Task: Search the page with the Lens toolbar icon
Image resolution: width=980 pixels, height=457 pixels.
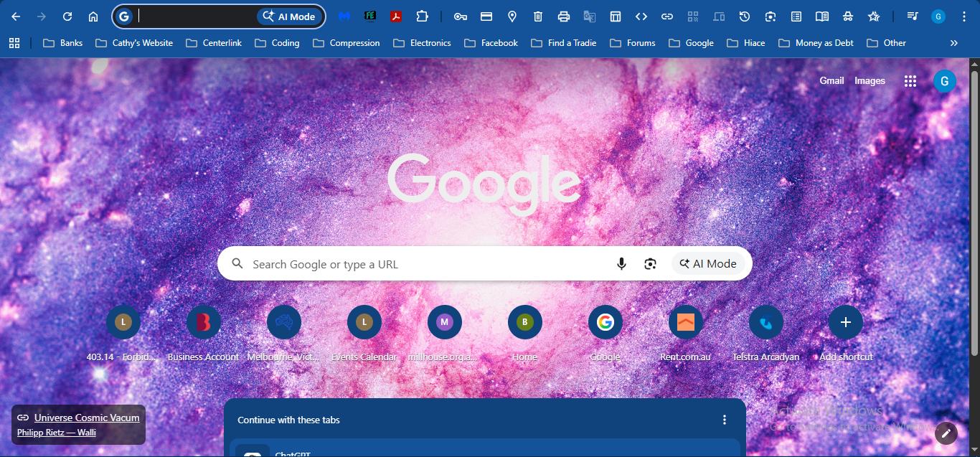Action: click(771, 17)
